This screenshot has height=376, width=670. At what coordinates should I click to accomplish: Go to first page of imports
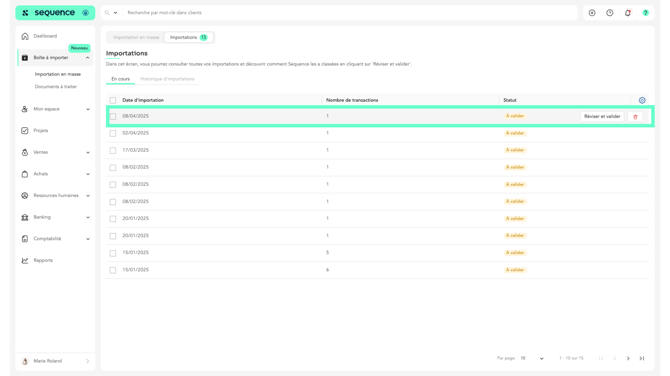pos(601,358)
